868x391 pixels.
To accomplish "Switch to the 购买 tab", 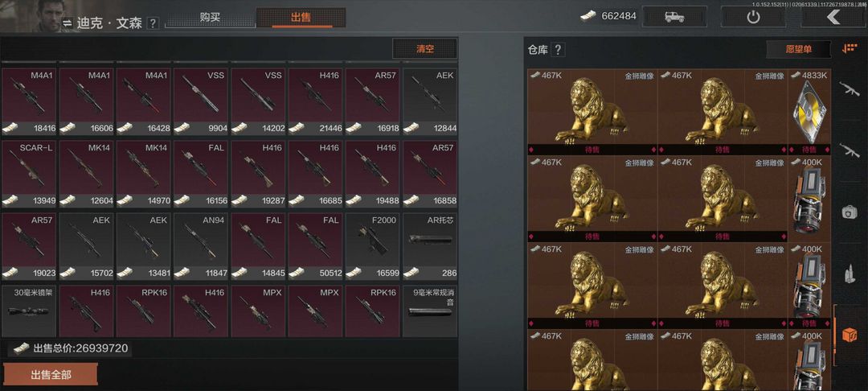I will 209,17.
